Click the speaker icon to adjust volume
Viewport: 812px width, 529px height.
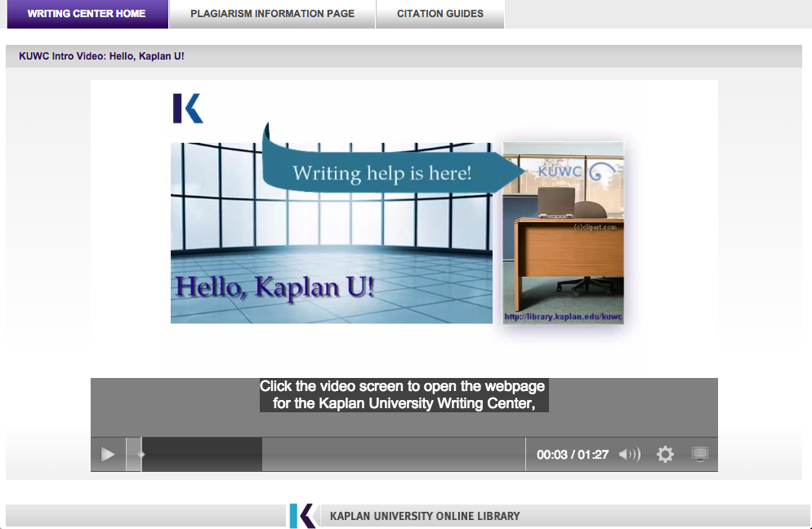pyautogui.click(x=629, y=454)
